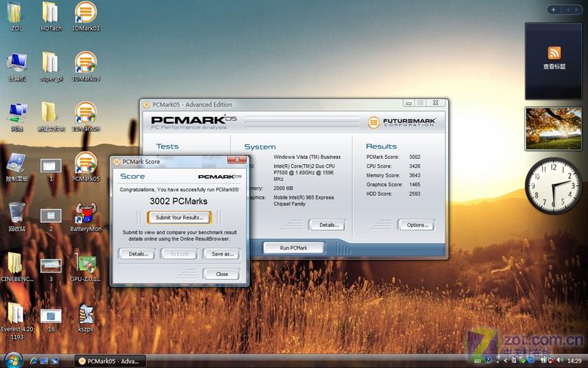The height and width of the screenshot is (368, 588).
Task: Launch the 3DMark05 desktop shortcut
Action: [85, 66]
